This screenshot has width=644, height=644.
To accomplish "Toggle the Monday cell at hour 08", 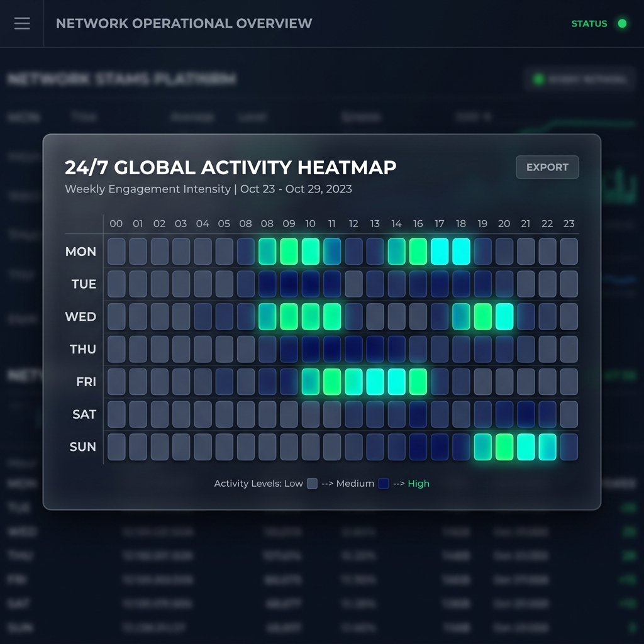I will tap(267, 251).
